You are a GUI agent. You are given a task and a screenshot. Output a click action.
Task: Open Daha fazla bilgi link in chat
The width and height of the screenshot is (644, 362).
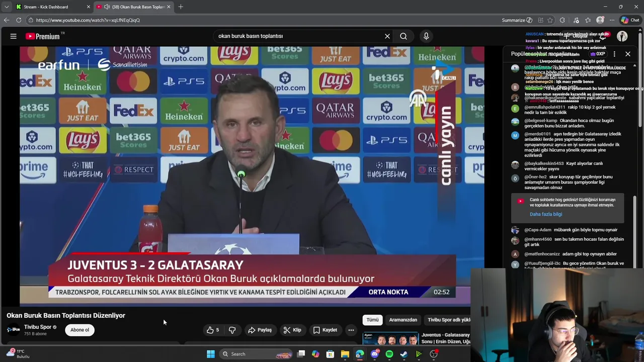546,214
